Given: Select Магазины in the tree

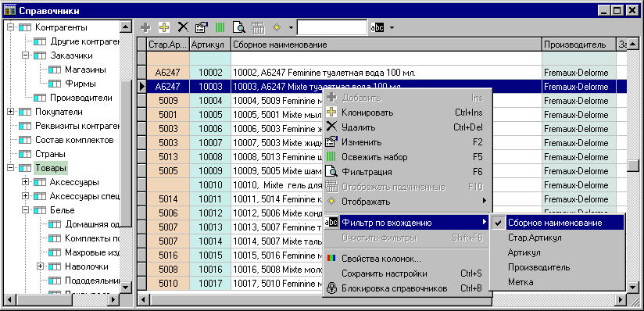Looking at the screenshot, I should click(85, 70).
